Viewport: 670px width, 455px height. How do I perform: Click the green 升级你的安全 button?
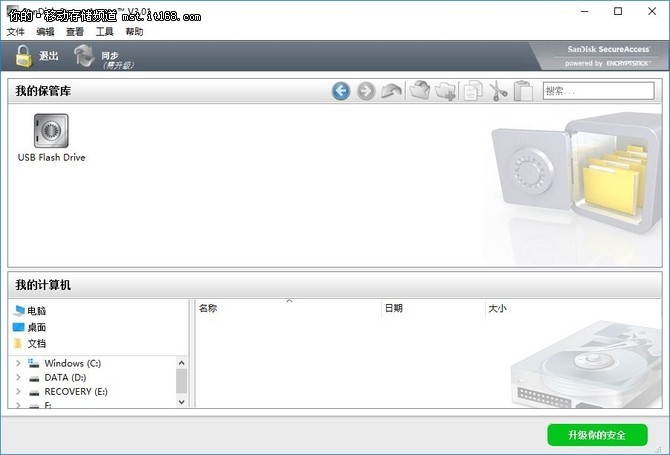coord(597,435)
